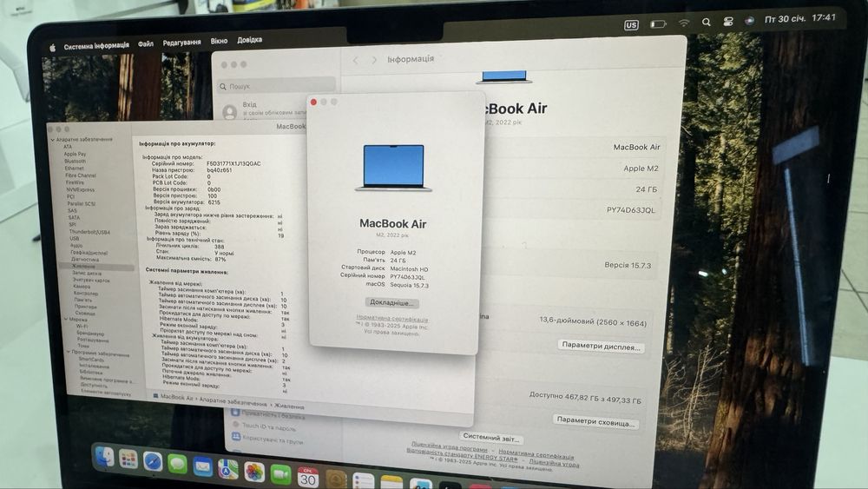Open Calendar from the Dock

point(308,478)
